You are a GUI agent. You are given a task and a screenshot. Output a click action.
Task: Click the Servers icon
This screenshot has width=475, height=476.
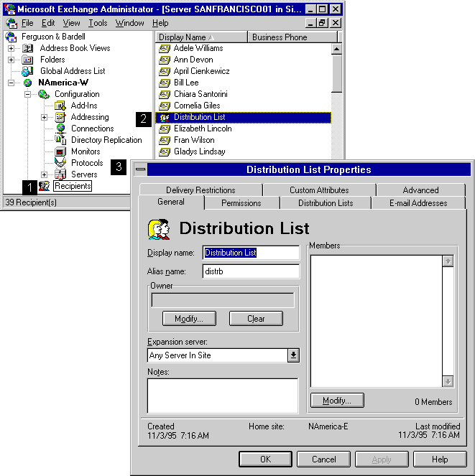[x=60, y=174]
